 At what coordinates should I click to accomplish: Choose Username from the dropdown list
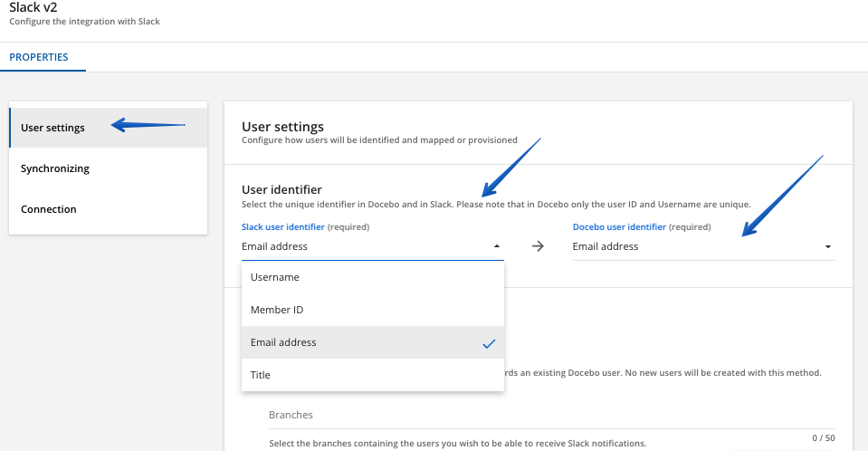point(373,277)
